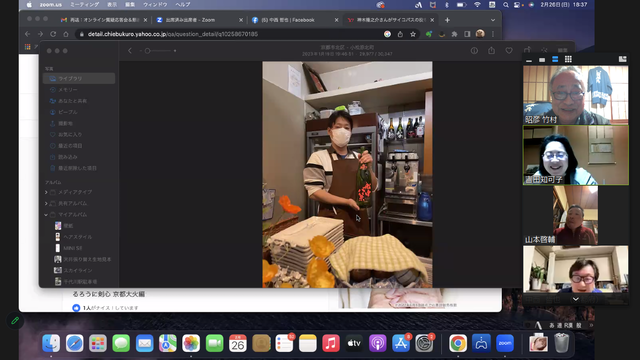The height and width of the screenshot is (360, 640).
Task: Open the Wi-Fi status menu
Action: [x=477, y=5]
